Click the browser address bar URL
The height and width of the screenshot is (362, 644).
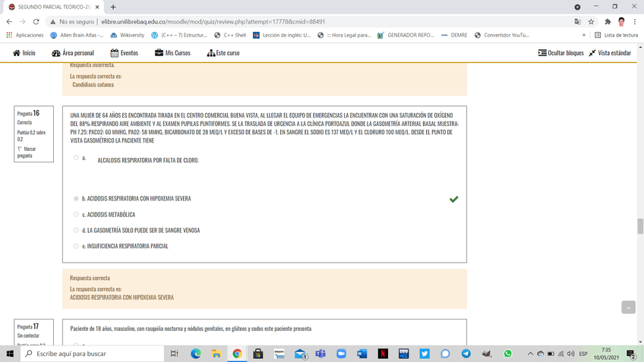tap(213, 22)
